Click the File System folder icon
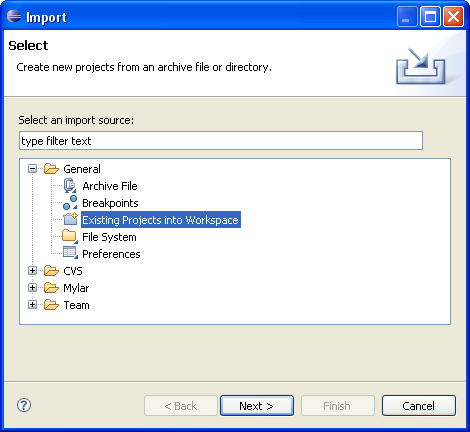Viewport: 470px width, 432px height. pyautogui.click(x=70, y=237)
